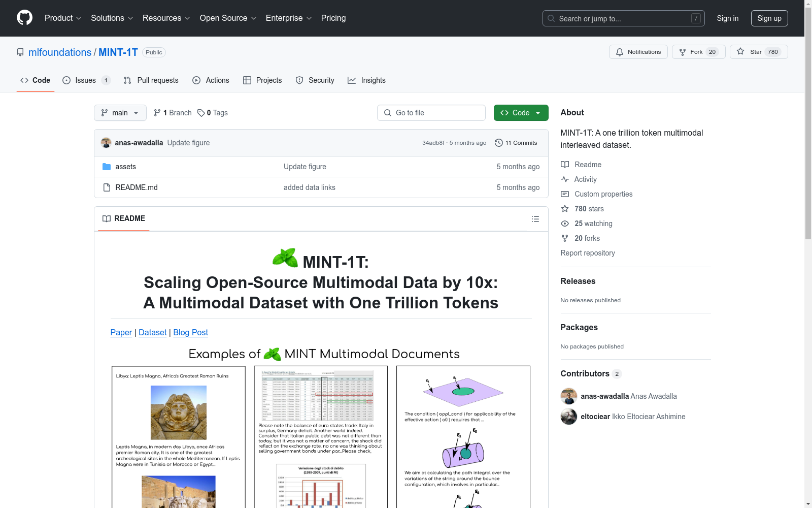Select the README tab header
812x508 pixels.
[124, 218]
